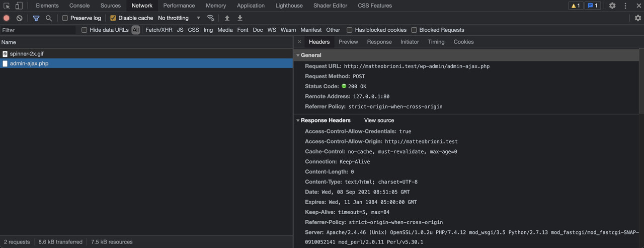Import HAR file upload arrow

point(227,18)
